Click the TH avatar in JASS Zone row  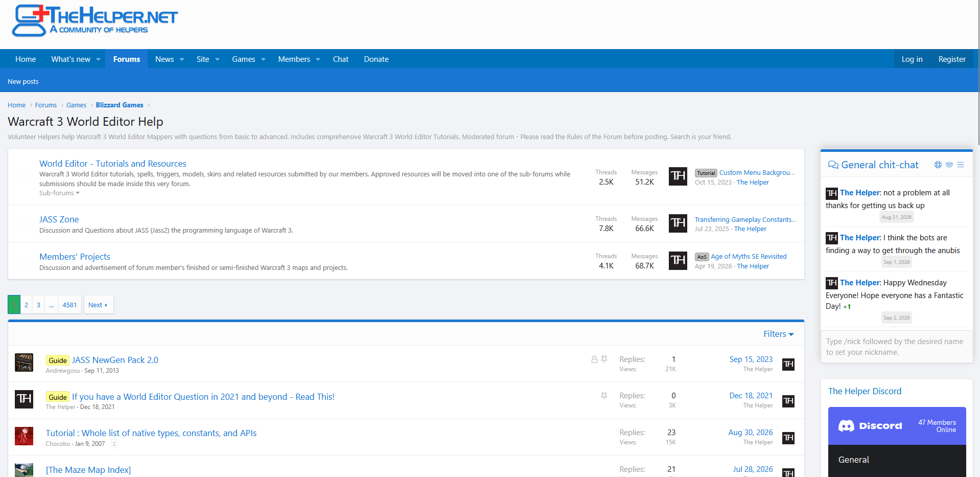coord(678,223)
